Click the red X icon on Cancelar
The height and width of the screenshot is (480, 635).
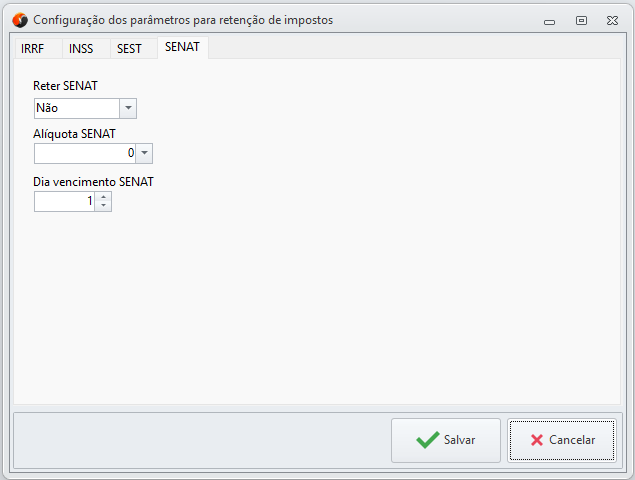pyautogui.click(x=537, y=440)
